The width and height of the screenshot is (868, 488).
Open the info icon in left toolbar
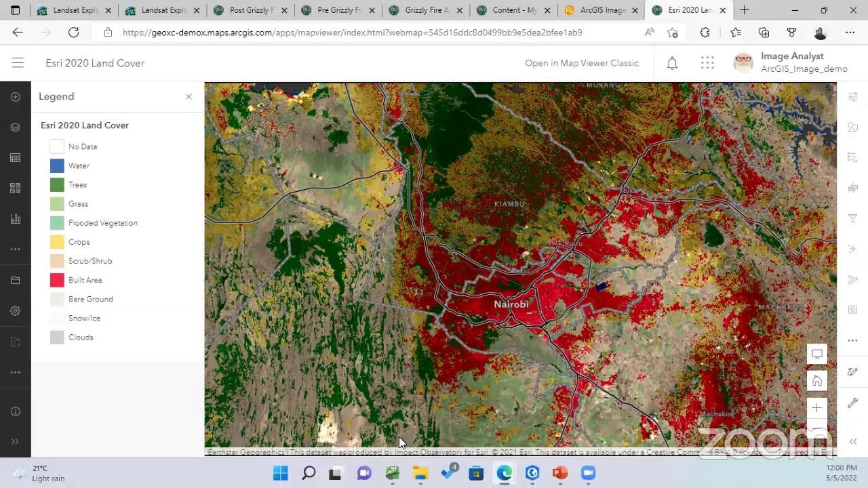15,411
